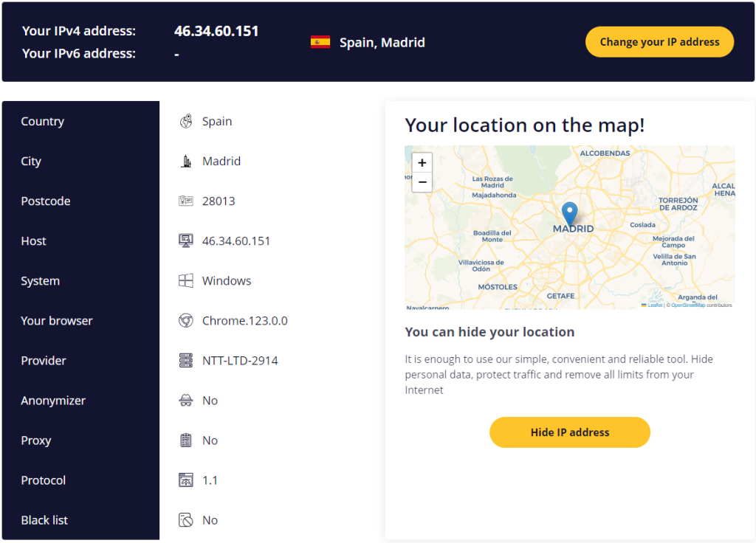Click the city buildings icon beside Madrid
This screenshot has height=543, width=756.
(x=186, y=161)
